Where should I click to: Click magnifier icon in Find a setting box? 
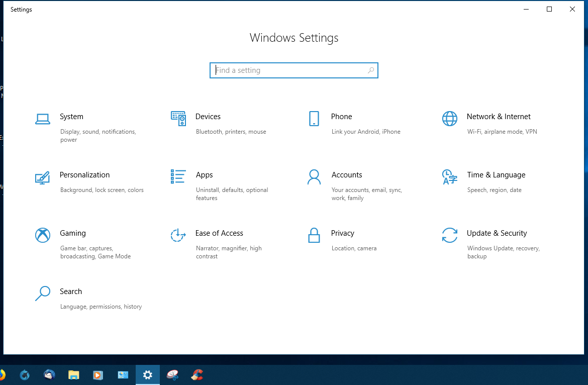coord(371,70)
